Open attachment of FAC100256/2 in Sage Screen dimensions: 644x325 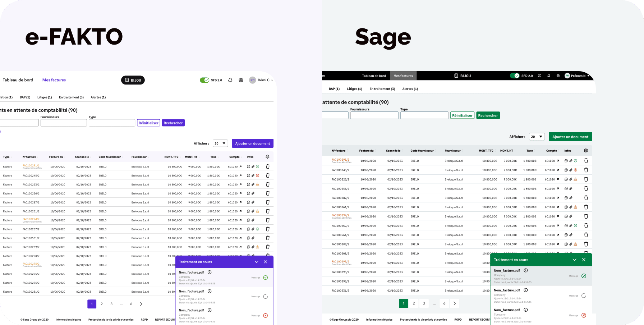coord(571,188)
